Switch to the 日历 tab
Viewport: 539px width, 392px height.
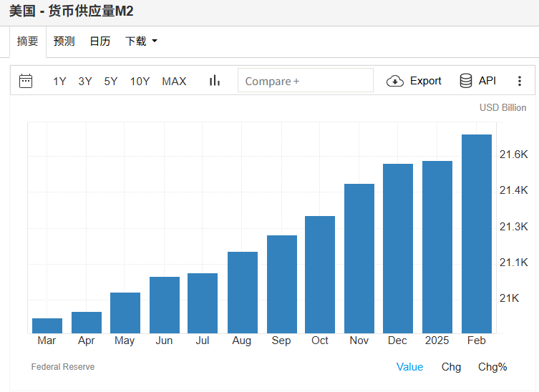[99, 41]
